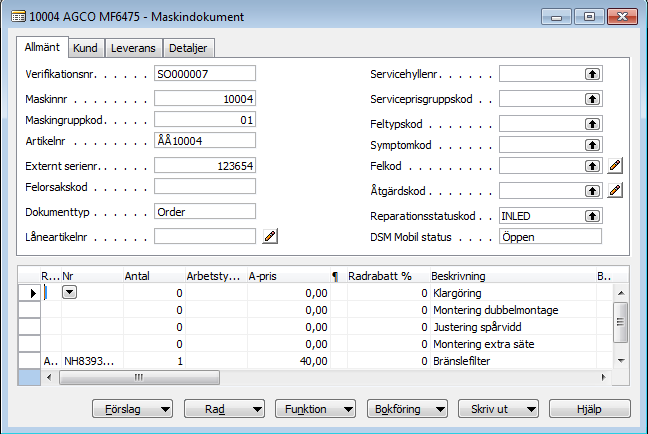Screen dimensions: 648x434
Task: Click the Felkod lookup arrow
Action: pyautogui.click(x=592, y=166)
